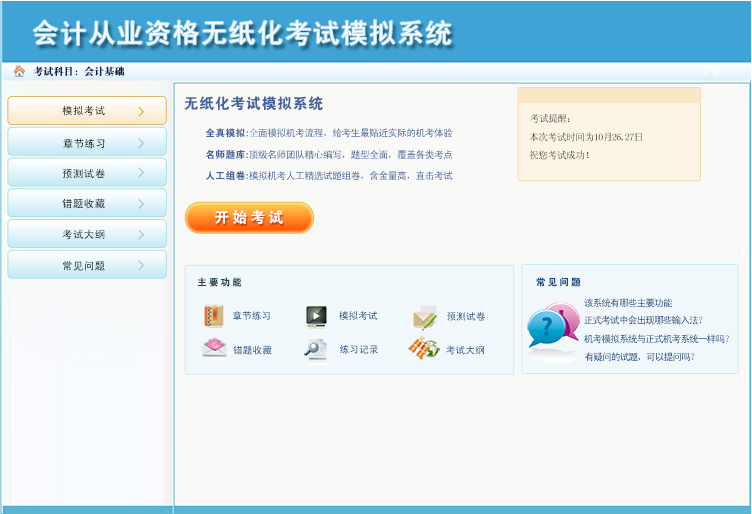Expand the 章节练习 sidebar arrow
Screen dimensions: 752x514
coord(141,143)
